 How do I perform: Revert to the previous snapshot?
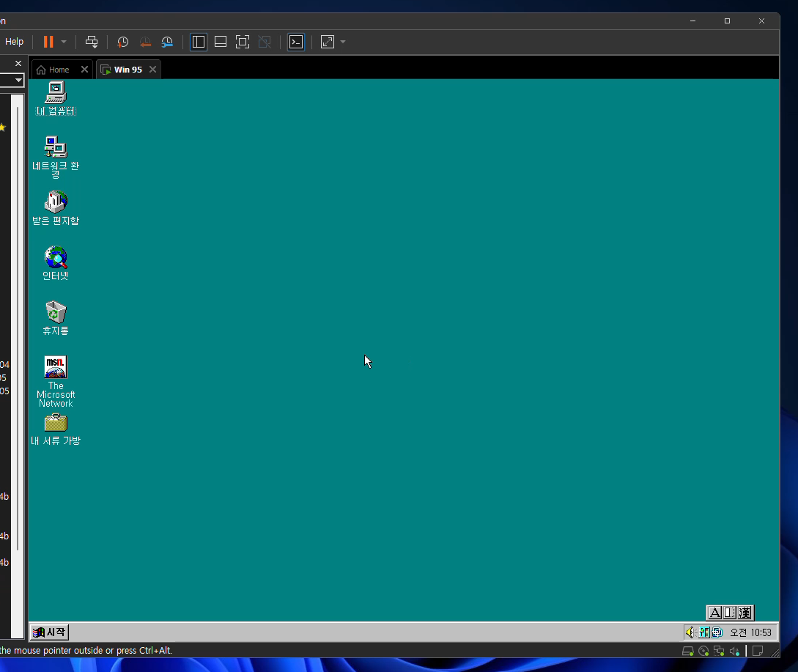(145, 42)
